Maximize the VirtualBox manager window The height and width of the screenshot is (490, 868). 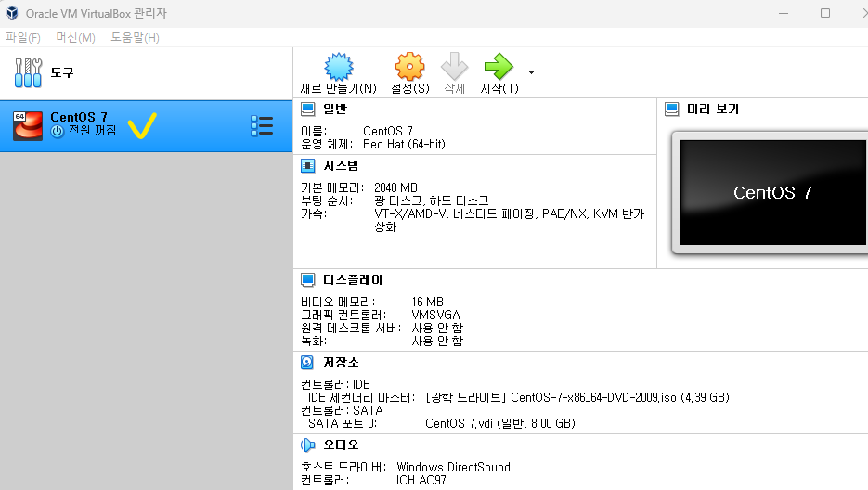pyautogui.click(x=824, y=13)
